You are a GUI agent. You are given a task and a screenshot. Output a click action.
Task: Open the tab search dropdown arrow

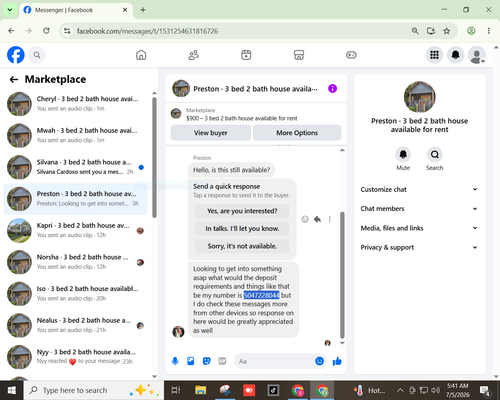click(10, 10)
